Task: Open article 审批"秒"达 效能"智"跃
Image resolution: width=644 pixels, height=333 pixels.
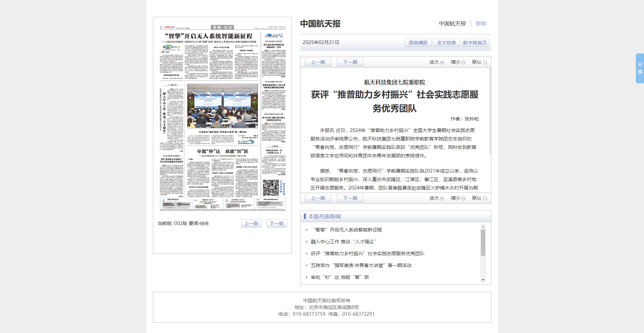Action: click(x=340, y=277)
